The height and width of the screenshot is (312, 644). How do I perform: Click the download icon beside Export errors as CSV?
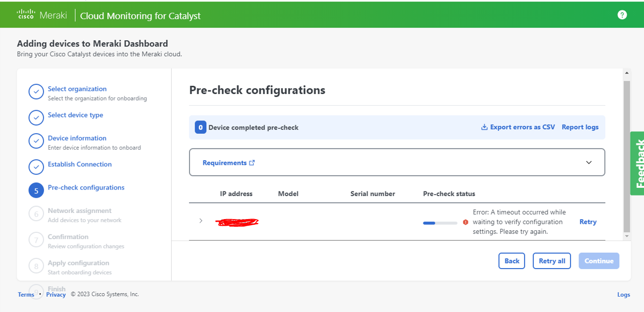pos(484,127)
